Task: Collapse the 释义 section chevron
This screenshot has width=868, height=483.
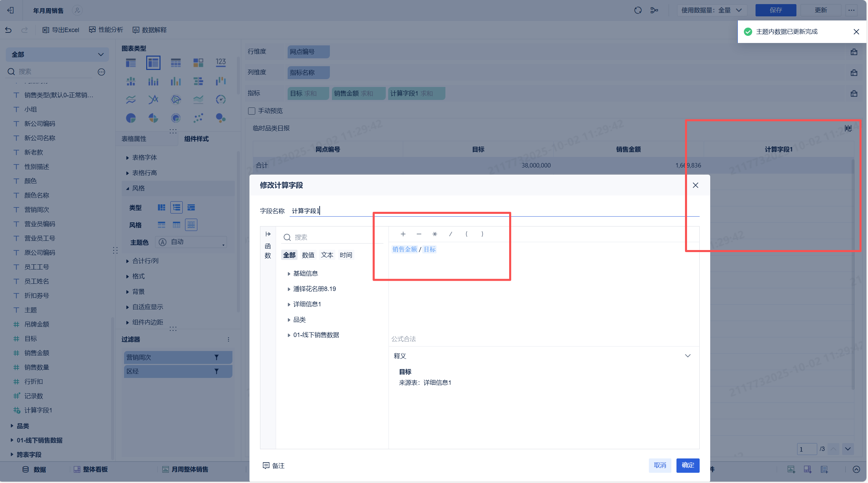Action: tap(688, 356)
